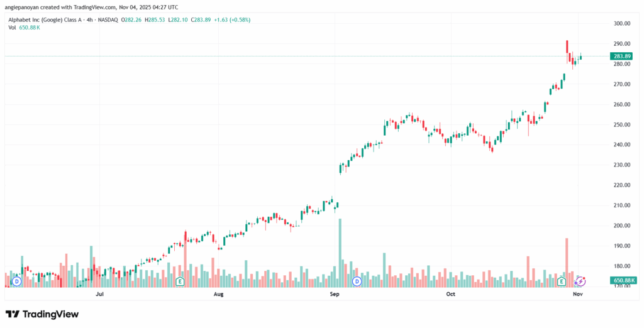Image resolution: width=644 pixels, height=328 pixels.
Task: Click the 650.88K volume tag on the price axis
Action: (624, 280)
